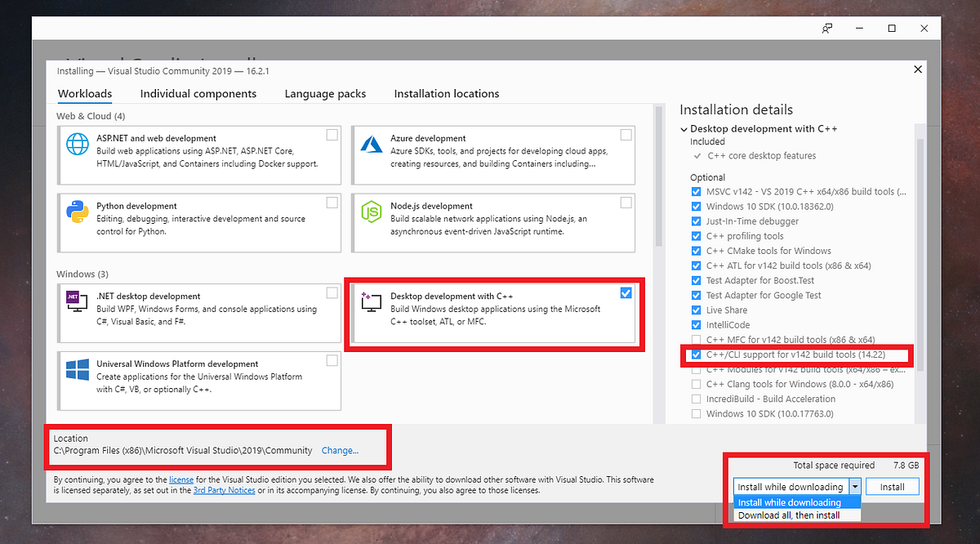Click the ASP.NET globe workload icon

coord(78,144)
